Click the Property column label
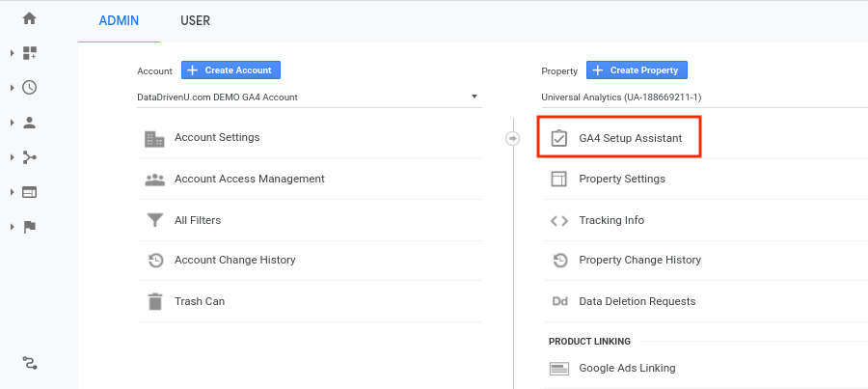The height and width of the screenshot is (389, 868). pos(559,70)
